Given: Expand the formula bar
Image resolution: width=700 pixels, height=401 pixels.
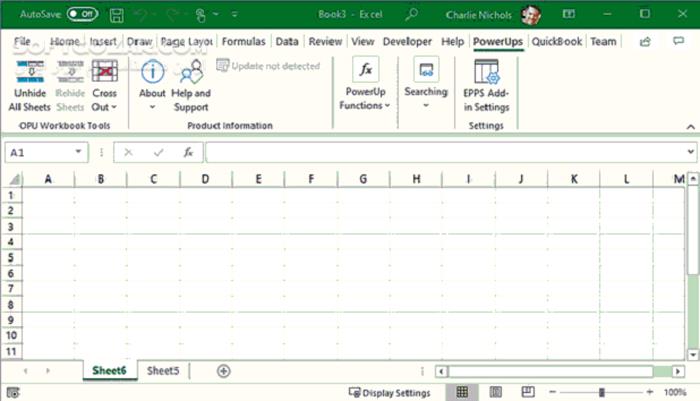Looking at the screenshot, I should 691,152.
